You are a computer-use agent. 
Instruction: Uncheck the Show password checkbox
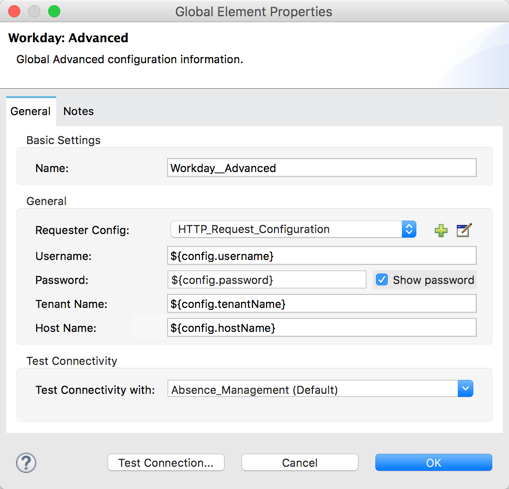pyautogui.click(x=382, y=280)
